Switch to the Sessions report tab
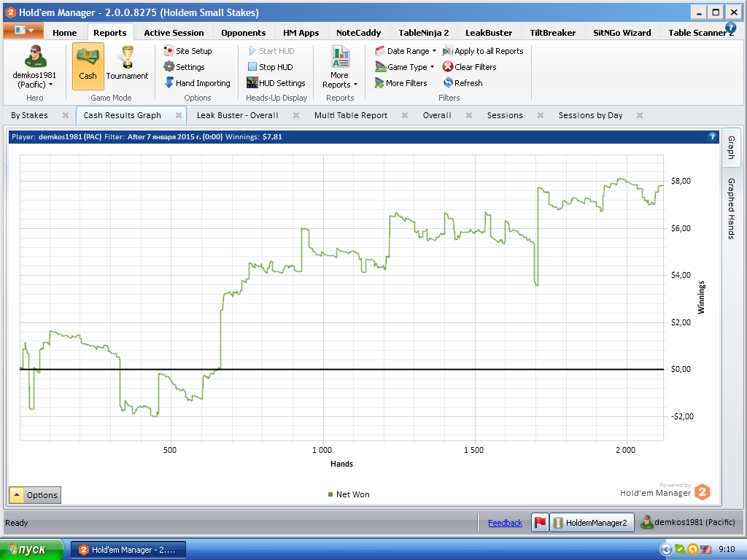This screenshot has width=747, height=560. click(x=505, y=115)
